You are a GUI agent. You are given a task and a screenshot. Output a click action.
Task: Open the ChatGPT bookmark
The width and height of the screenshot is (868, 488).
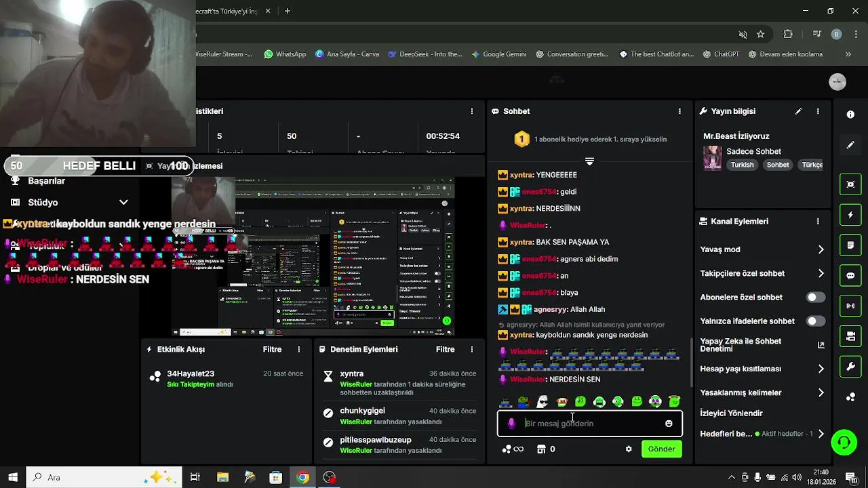click(722, 54)
